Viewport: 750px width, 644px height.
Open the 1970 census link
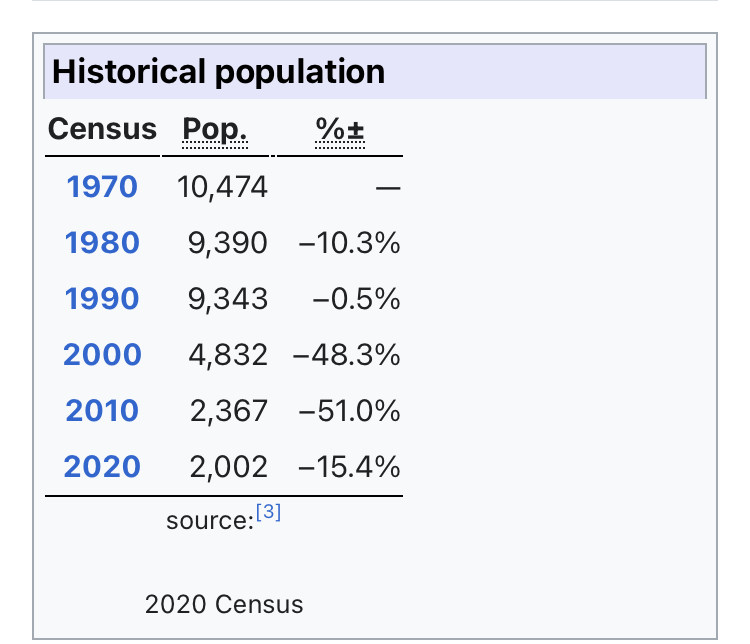(102, 187)
